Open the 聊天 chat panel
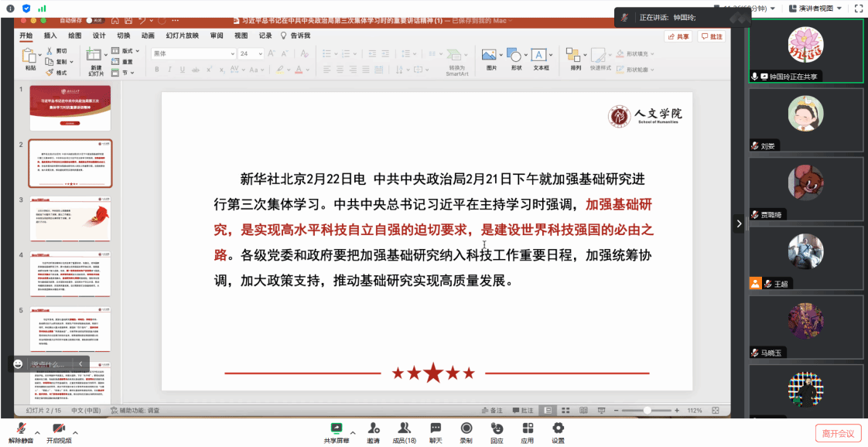Viewport: 868px width, 447px height. (x=436, y=428)
